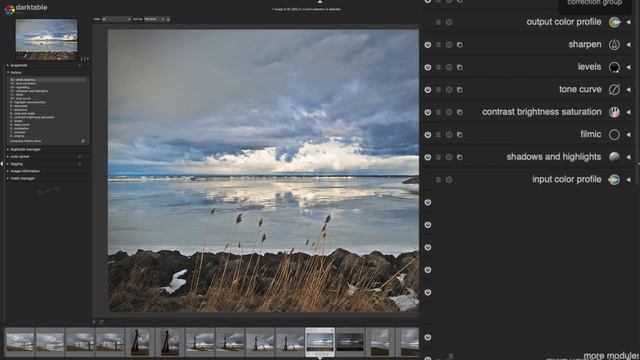The height and width of the screenshot is (360, 640).
Task: Click the input color profile module icon
Action: click(x=614, y=179)
